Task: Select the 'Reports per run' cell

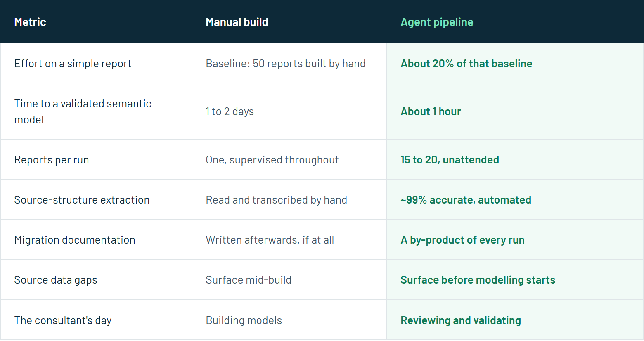Action: click(96, 160)
